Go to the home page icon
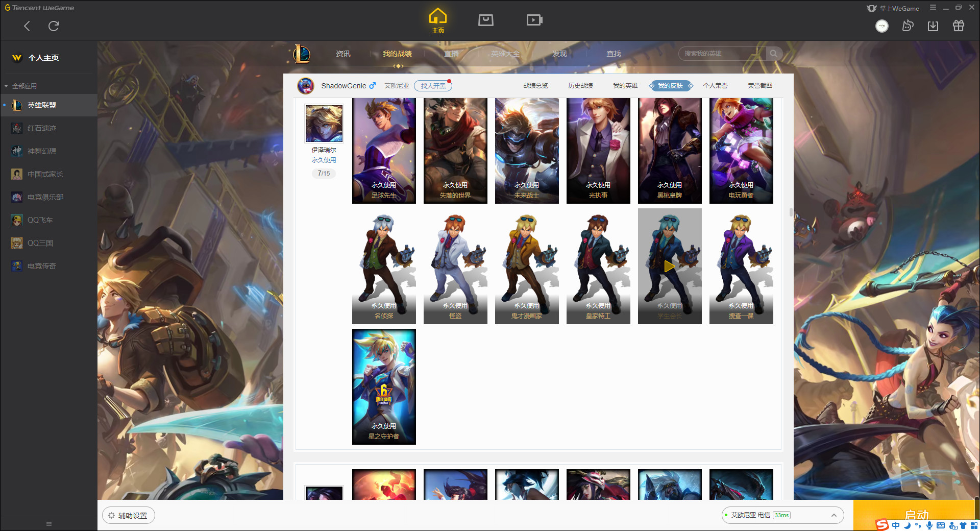The height and width of the screenshot is (531, 980). pyautogui.click(x=437, y=20)
